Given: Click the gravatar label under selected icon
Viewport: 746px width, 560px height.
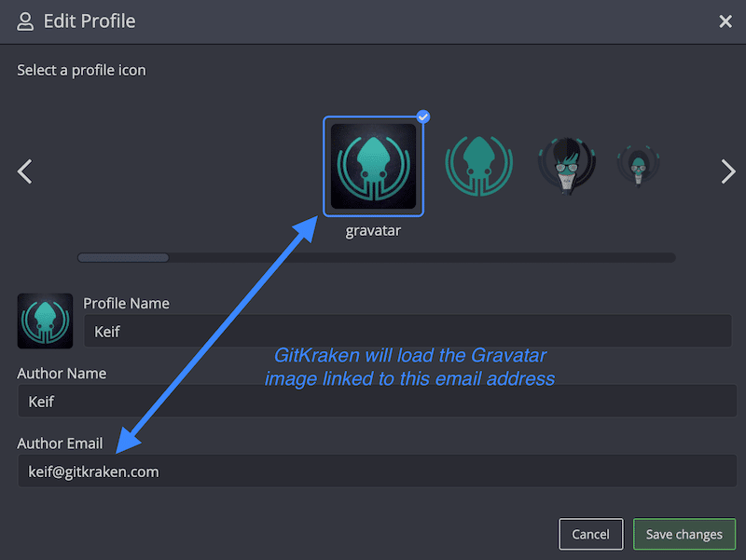Looking at the screenshot, I should [373, 231].
